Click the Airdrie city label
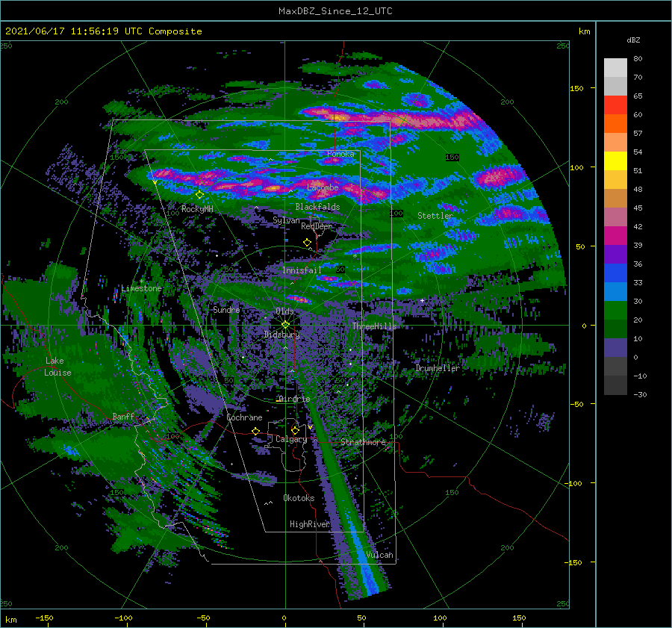Screen dimensions: 672x628 [294, 399]
